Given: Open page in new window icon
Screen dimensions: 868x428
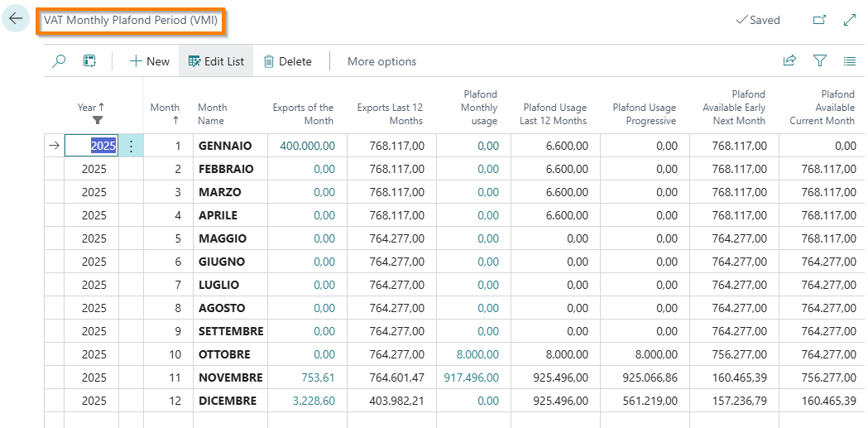Looking at the screenshot, I should (819, 20).
